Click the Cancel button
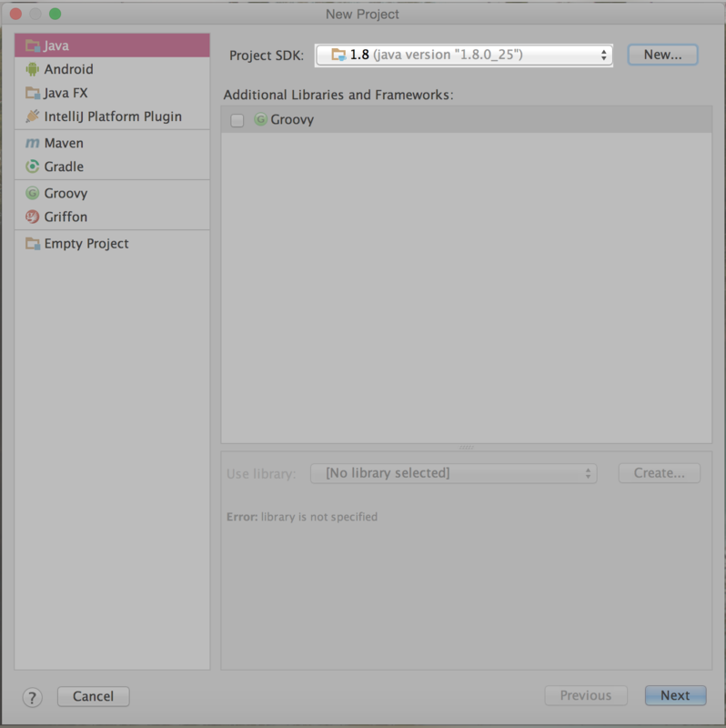Image resolution: width=726 pixels, height=728 pixels. pos(94,696)
